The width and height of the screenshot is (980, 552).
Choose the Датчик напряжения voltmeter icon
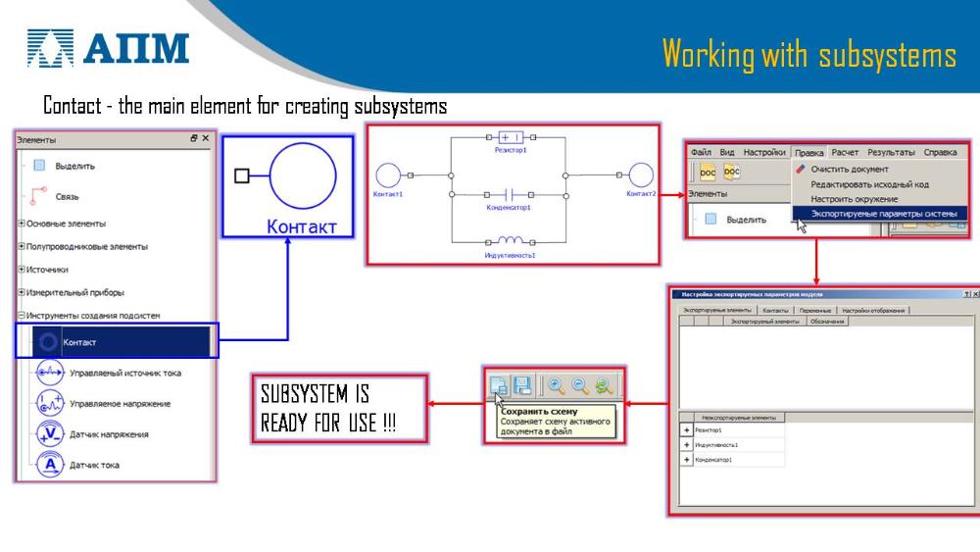pyautogui.click(x=50, y=434)
